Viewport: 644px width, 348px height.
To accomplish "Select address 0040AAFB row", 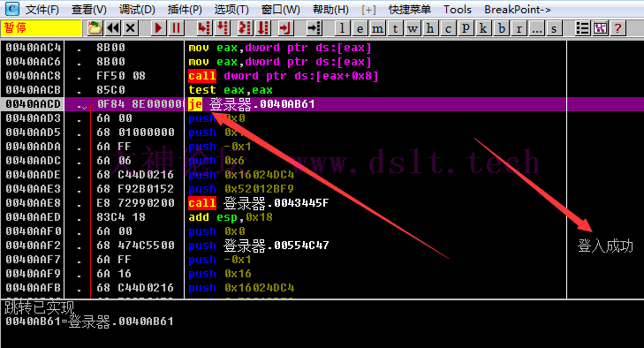I will pyautogui.click(x=322, y=288).
